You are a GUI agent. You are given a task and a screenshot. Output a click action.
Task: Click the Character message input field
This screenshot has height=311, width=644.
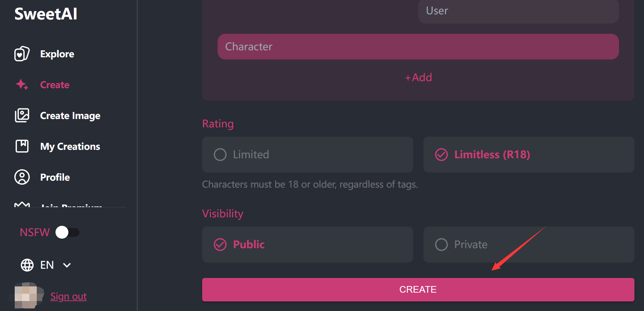[418, 47]
